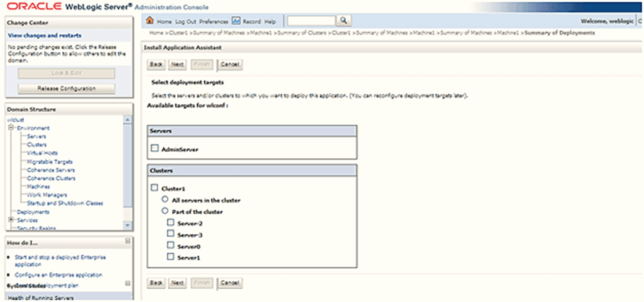Image resolution: width=644 pixels, height=302 pixels.
Task: Click the bottom Cancel button
Action: [230, 282]
